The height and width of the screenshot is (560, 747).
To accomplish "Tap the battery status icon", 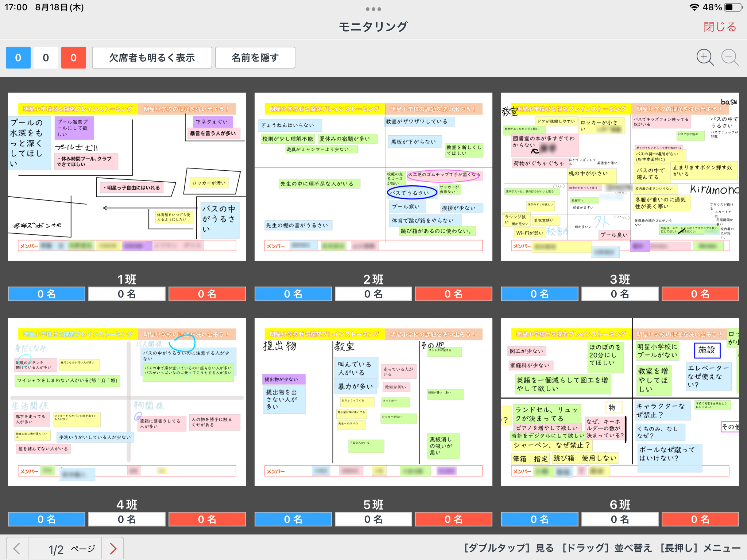I will coord(732,7).
